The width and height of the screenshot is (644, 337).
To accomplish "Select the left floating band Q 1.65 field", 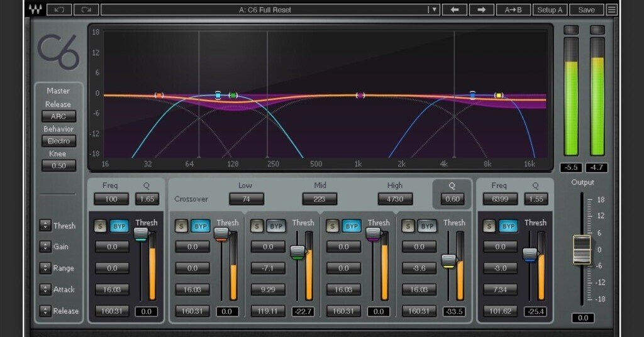I will point(147,199).
